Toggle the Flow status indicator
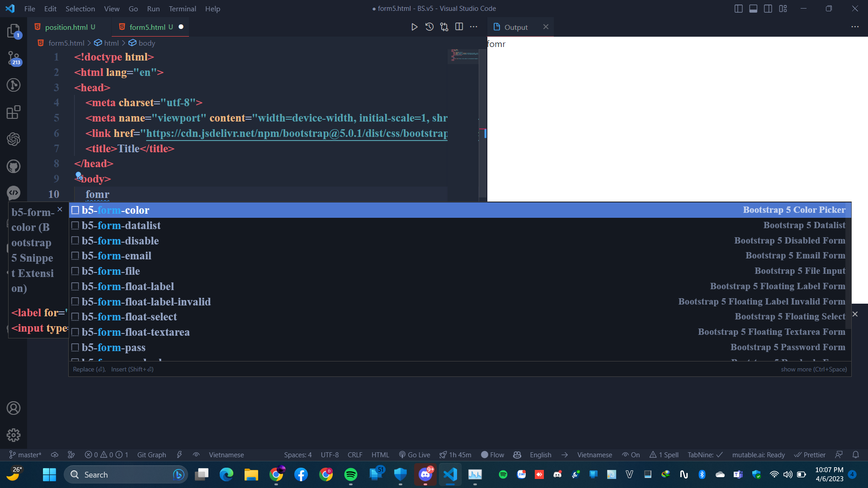 pyautogui.click(x=492, y=455)
